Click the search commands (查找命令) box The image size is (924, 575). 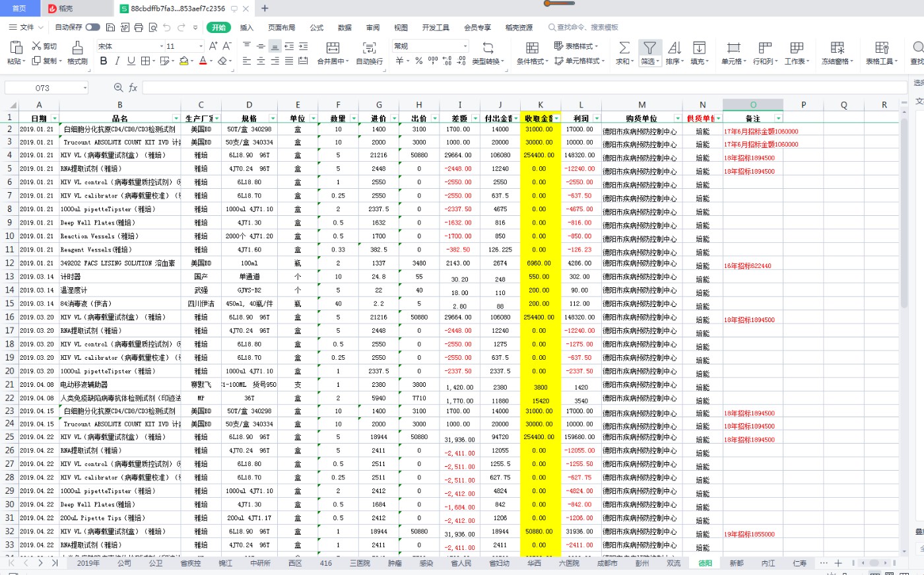[583, 27]
